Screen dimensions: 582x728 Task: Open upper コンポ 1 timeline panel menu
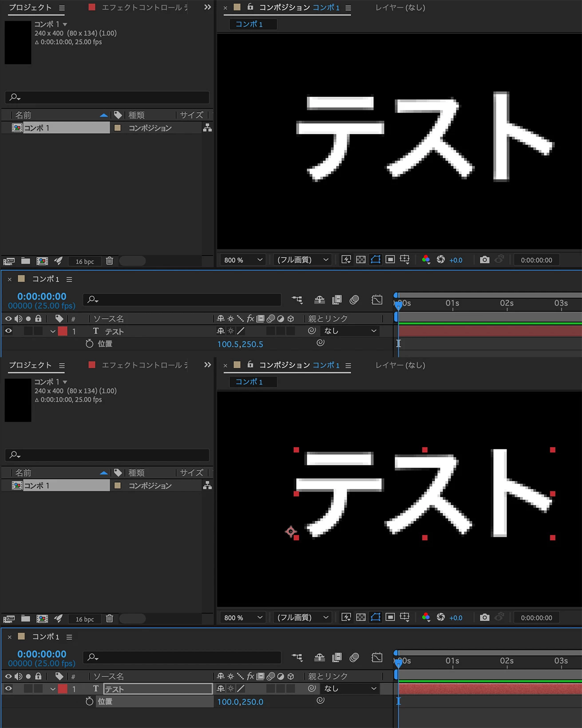[69, 279]
